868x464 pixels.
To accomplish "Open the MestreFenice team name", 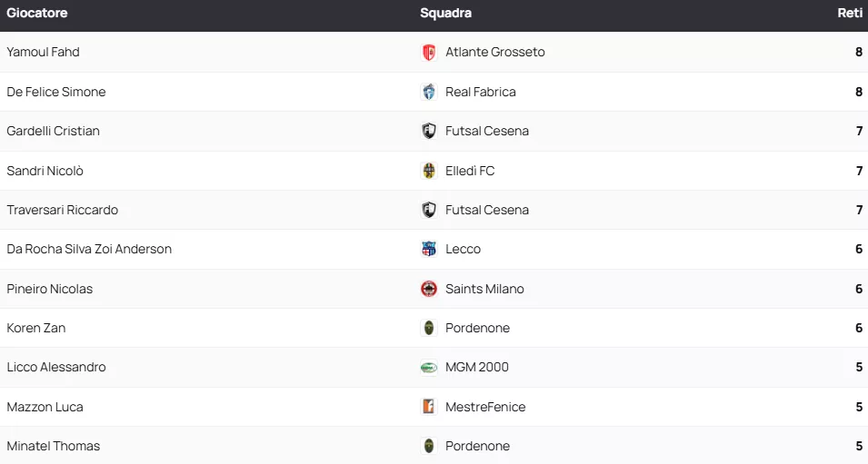I will (485, 407).
